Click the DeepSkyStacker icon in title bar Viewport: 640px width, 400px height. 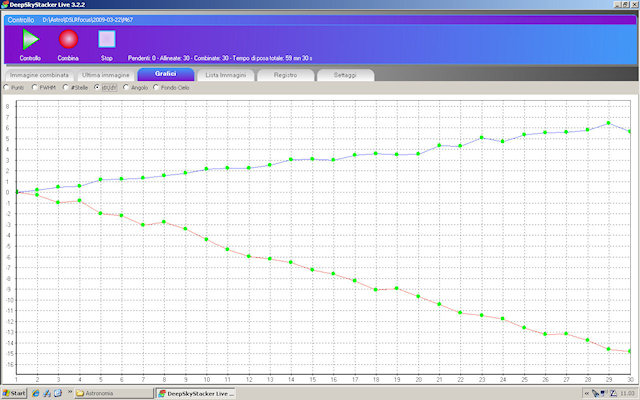(x=4, y=4)
